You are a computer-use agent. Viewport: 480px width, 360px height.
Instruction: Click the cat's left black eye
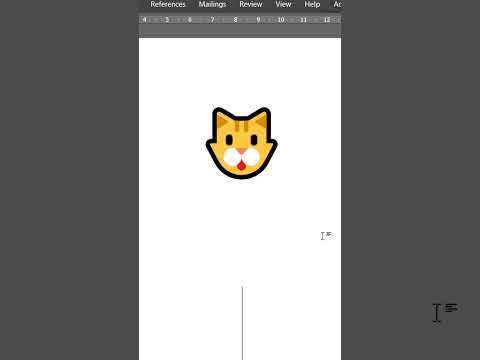229,140
